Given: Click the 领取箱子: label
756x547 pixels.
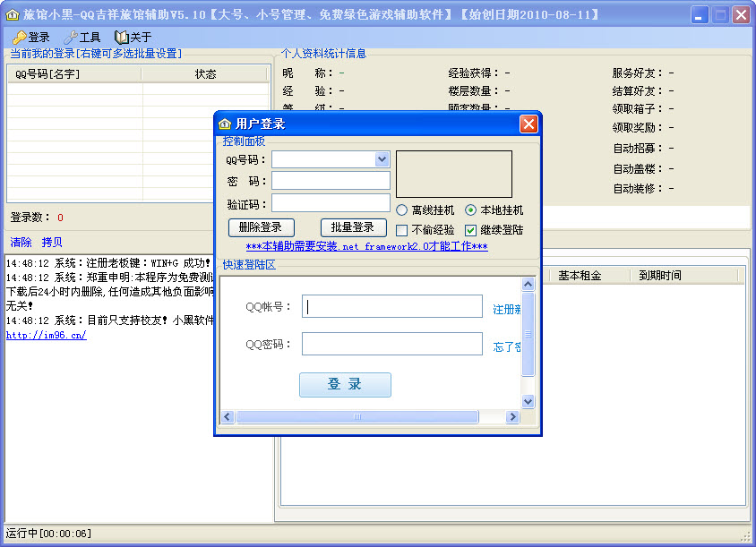Looking at the screenshot, I should click(638, 108).
